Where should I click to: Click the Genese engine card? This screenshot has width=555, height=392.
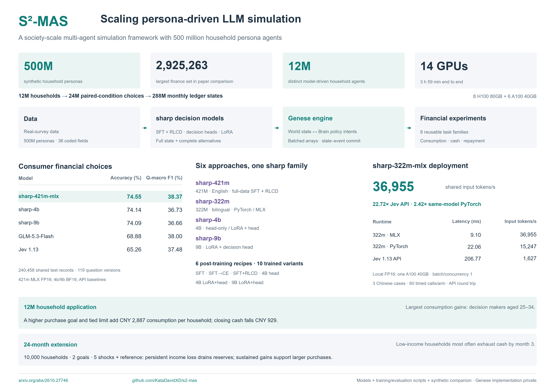(344, 127)
